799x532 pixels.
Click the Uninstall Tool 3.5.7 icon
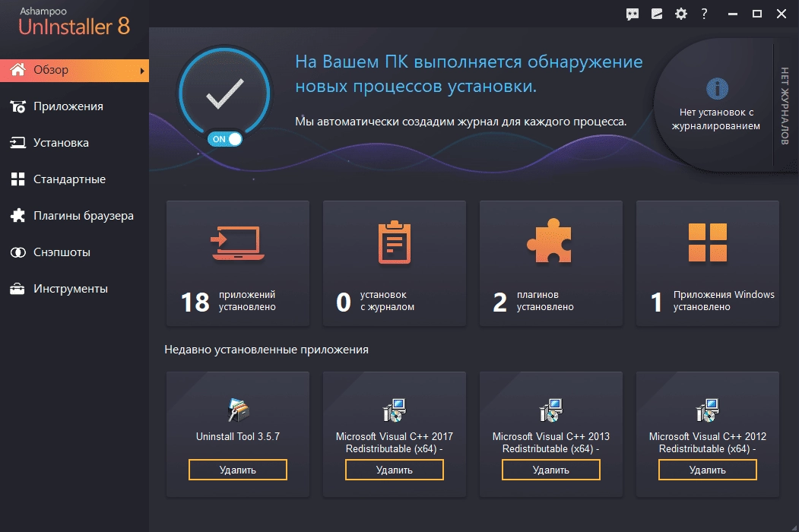(238, 410)
